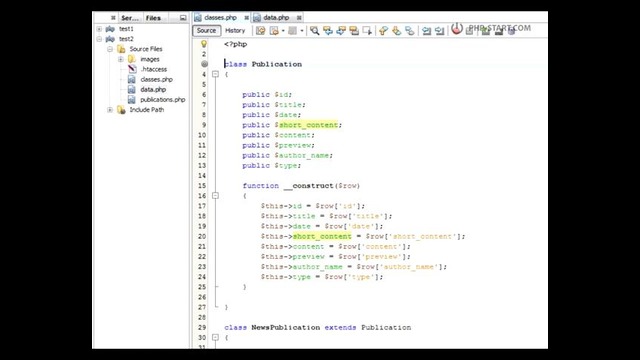The width and height of the screenshot is (640, 360).
Task: Click the classes.php file icon in tree
Action: click(131, 80)
